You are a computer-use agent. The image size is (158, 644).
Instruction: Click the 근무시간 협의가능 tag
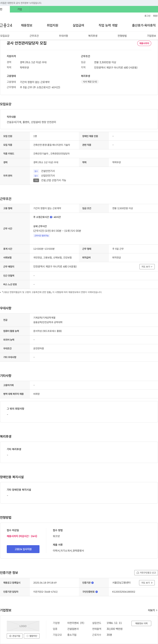pos(41,236)
